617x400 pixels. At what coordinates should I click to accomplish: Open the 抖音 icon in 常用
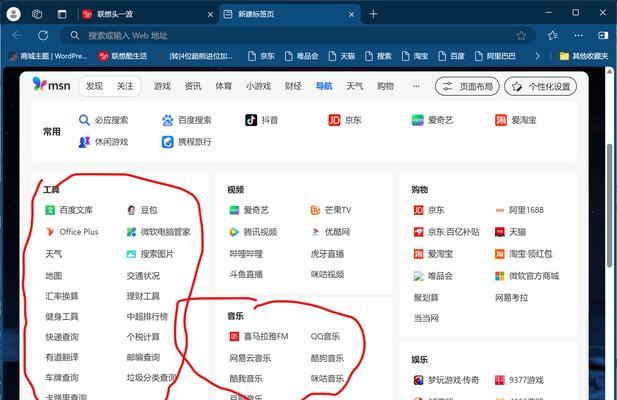pos(251,120)
